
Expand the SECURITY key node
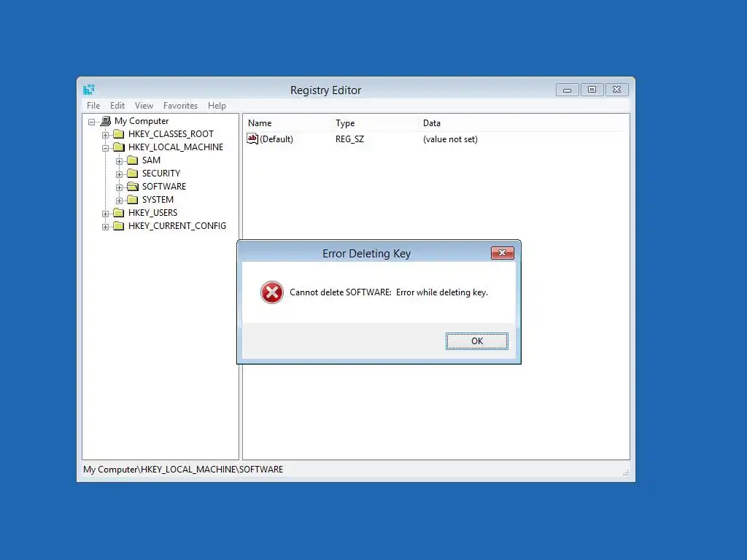tap(119, 174)
